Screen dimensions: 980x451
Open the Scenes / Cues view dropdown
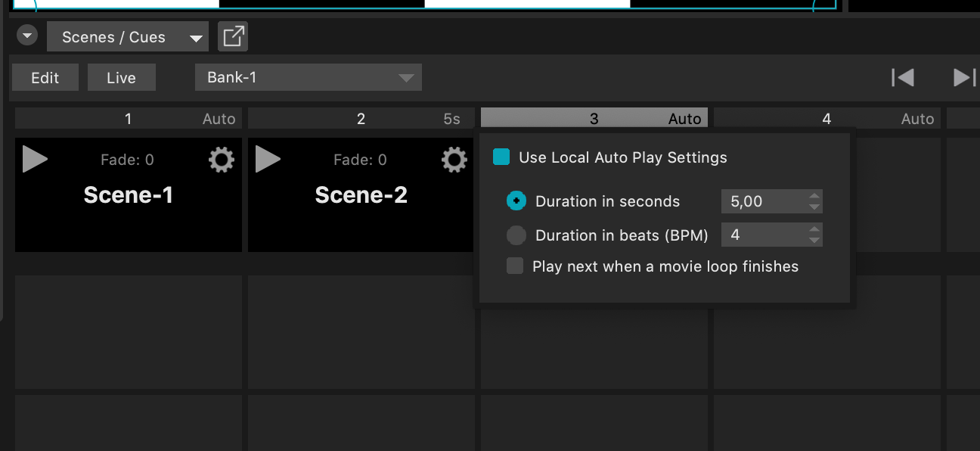[x=127, y=36]
